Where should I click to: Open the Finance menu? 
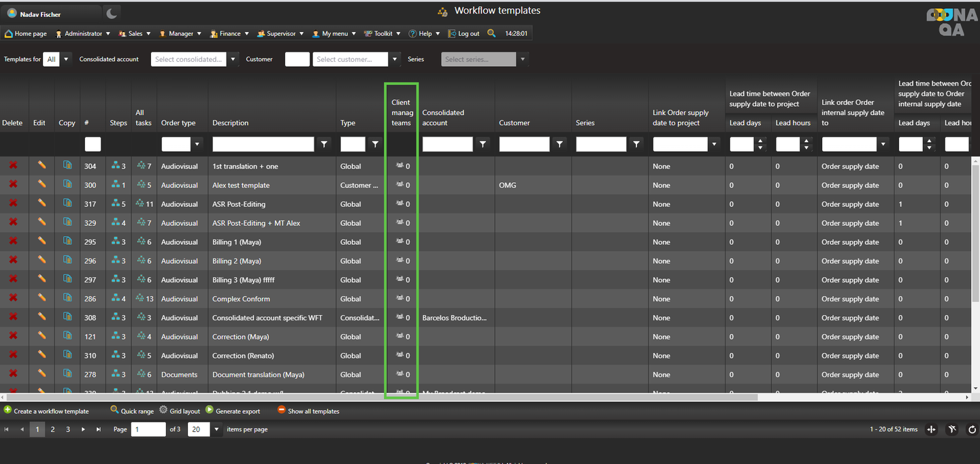tap(229, 33)
